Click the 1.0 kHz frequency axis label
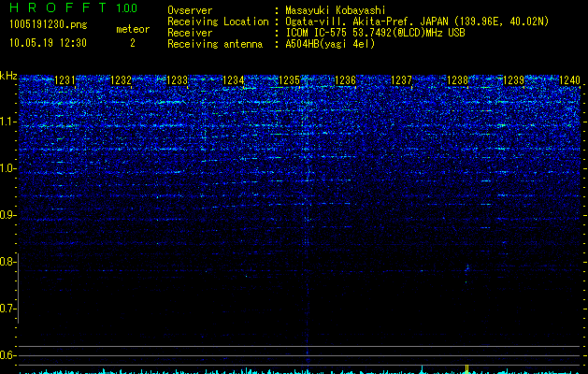This screenshot has height=374, width=588. point(7,168)
